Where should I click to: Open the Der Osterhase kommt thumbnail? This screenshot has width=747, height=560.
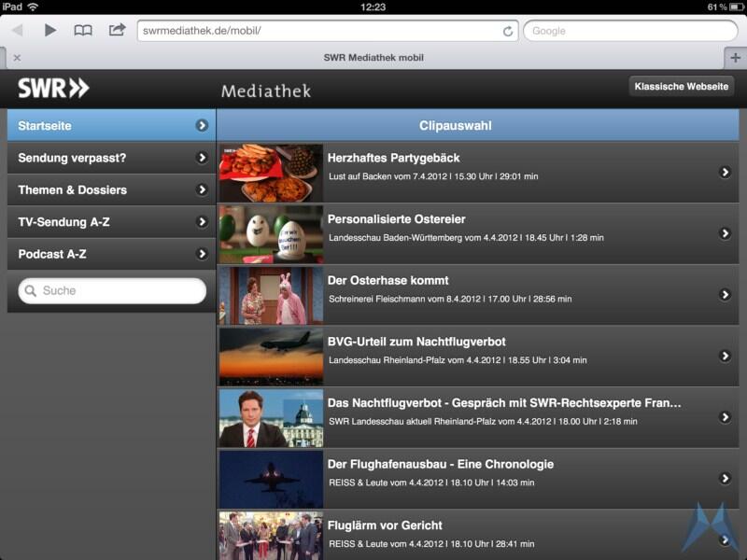click(271, 295)
